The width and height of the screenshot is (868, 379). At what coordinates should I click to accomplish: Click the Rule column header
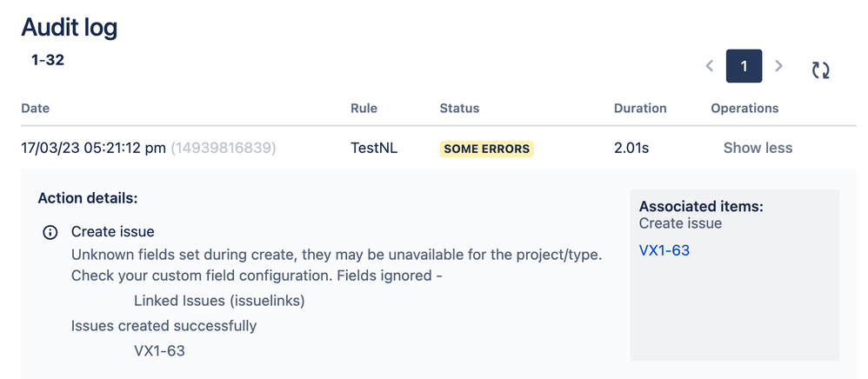point(364,108)
